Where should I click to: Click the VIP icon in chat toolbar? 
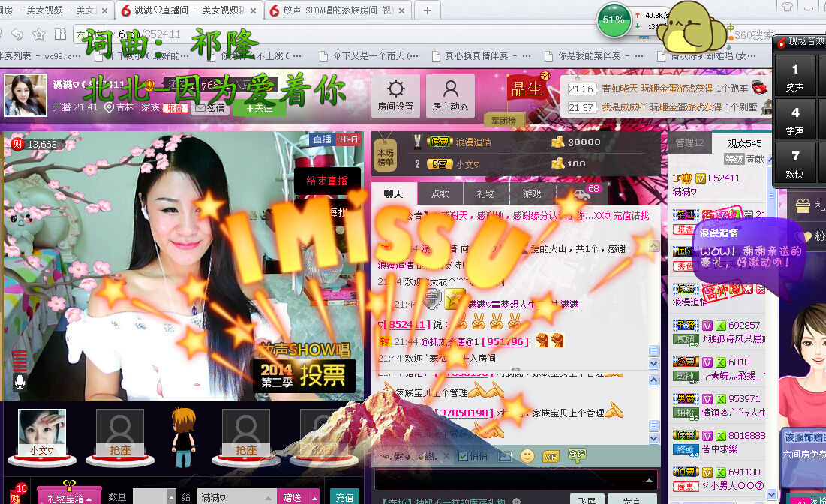coord(551,457)
